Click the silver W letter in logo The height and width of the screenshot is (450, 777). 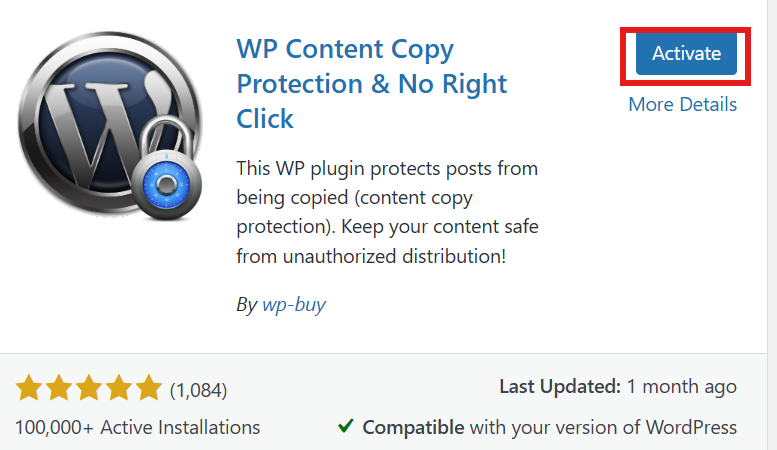[94, 131]
